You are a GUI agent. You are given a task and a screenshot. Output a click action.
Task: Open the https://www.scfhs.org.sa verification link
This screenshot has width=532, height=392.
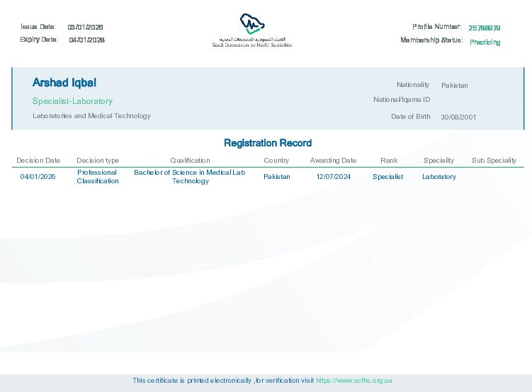click(x=354, y=381)
